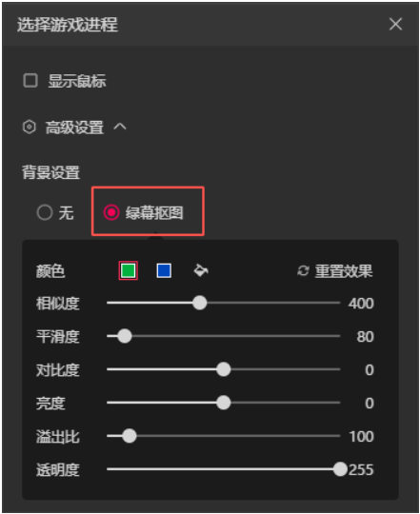Choose the blue color swatch
The width and height of the screenshot is (420, 514).
click(x=164, y=270)
